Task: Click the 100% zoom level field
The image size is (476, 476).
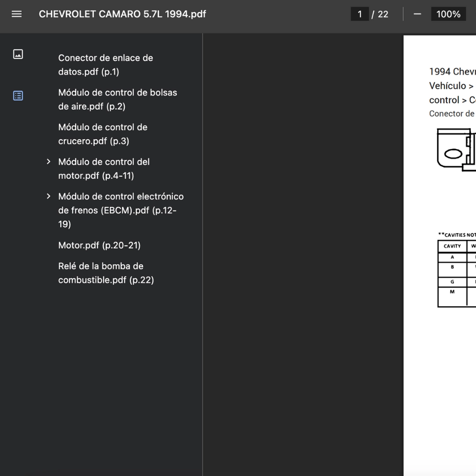Action: coord(448,14)
